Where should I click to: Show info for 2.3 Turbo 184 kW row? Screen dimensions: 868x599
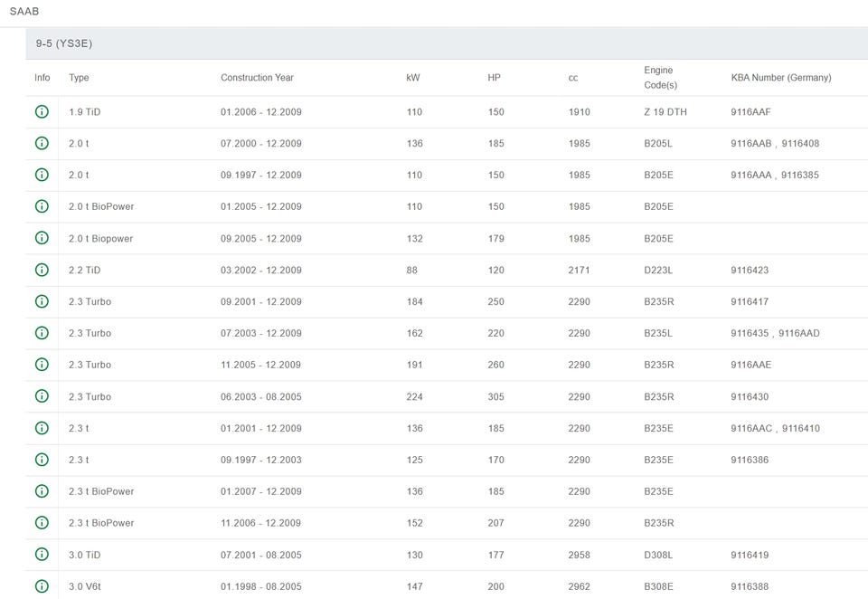pyautogui.click(x=42, y=301)
